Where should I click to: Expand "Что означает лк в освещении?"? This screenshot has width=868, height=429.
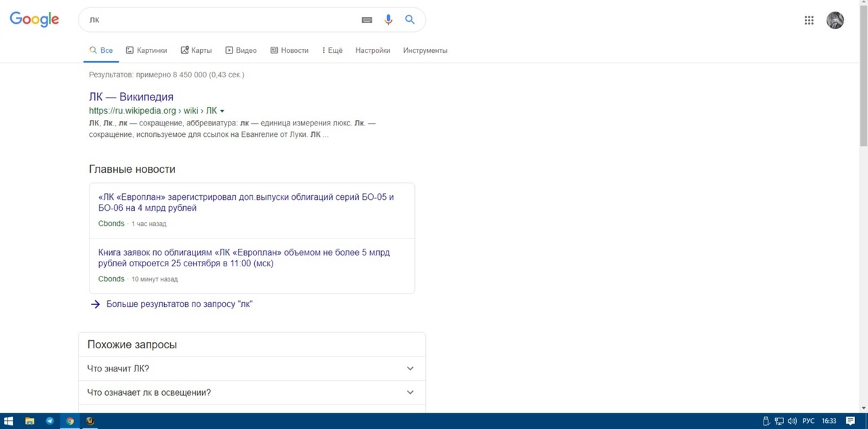pyautogui.click(x=410, y=392)
